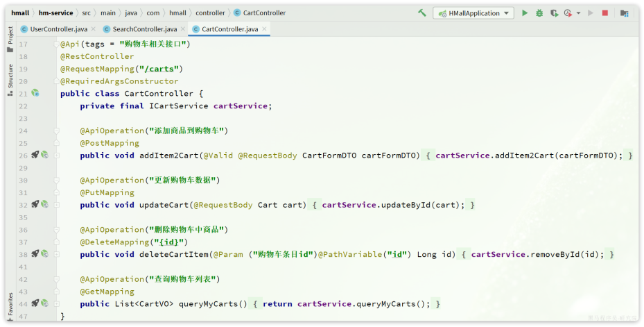Run with coverage using the shield icon
The image size is (644, 327).
pyautogui.click(x=553, y=12)
